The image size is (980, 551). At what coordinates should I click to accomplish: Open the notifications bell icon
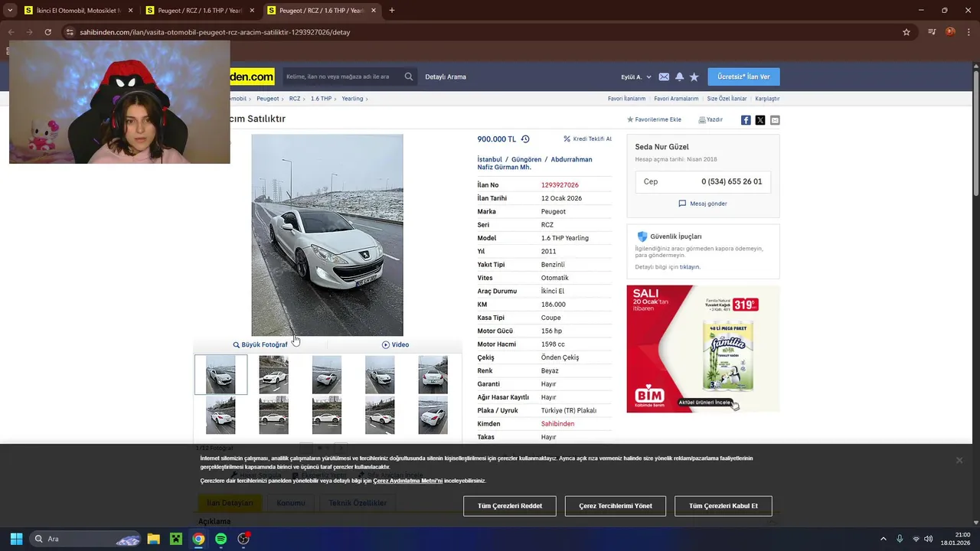click(679, 77)
